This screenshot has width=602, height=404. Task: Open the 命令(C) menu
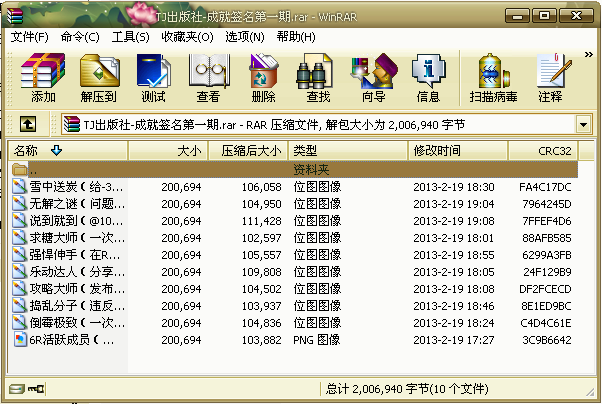(80, 37)
